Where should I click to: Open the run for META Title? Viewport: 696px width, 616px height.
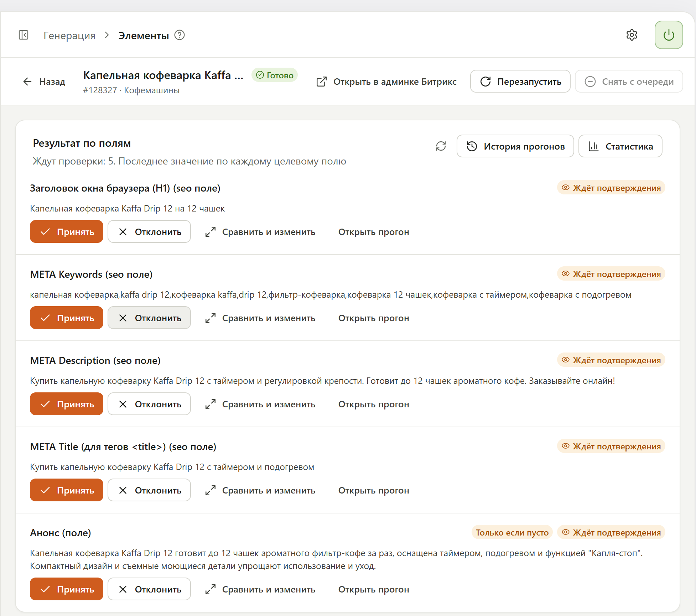pos(374,490)
